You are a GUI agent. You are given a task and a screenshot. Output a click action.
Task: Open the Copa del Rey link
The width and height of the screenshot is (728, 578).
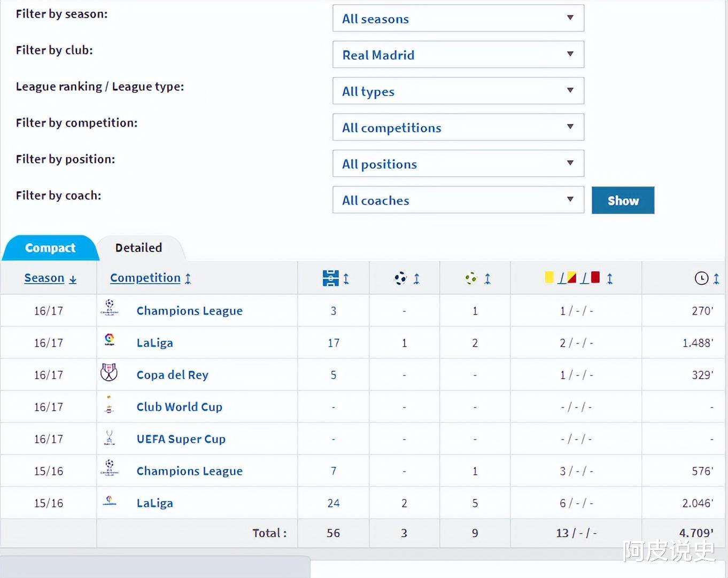pos(173,375)
